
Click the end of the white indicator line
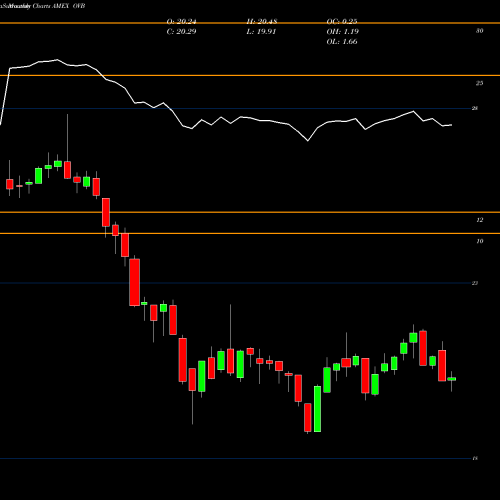pos(451,125)
